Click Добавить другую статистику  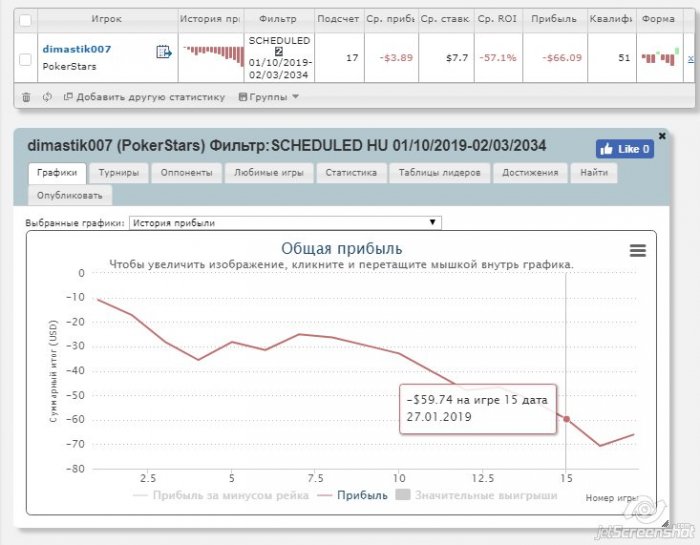pos(144,97)
